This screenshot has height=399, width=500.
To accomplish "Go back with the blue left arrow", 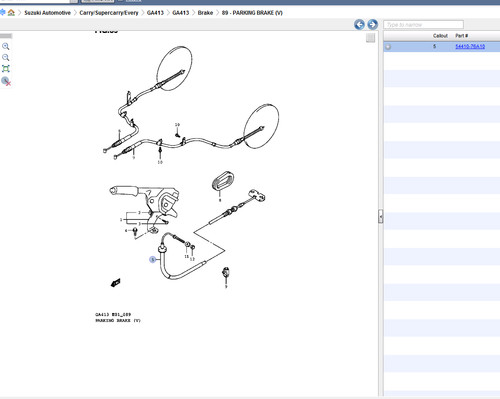I will point(359,24).
